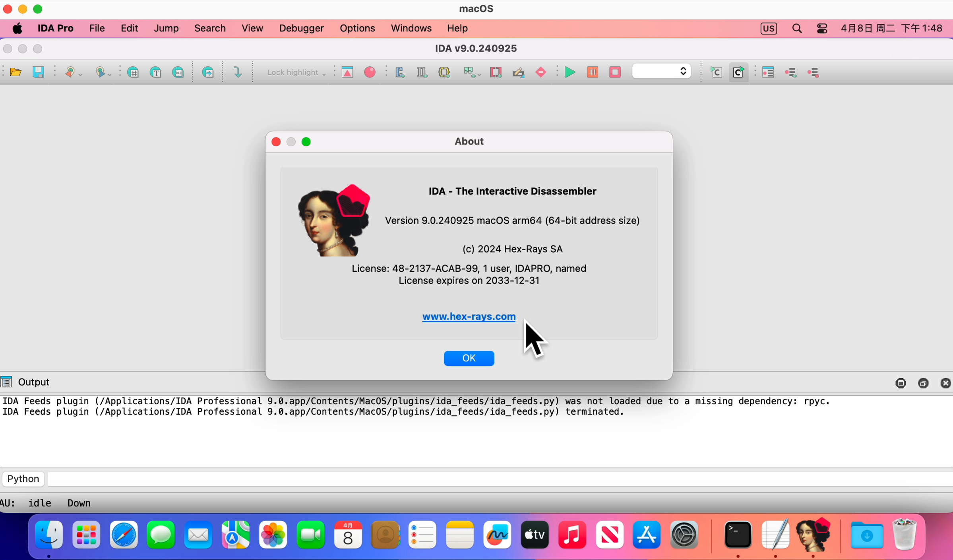
Task: Click the version text in About dialog
Action: pyautogui.click(x=512, y=220)
